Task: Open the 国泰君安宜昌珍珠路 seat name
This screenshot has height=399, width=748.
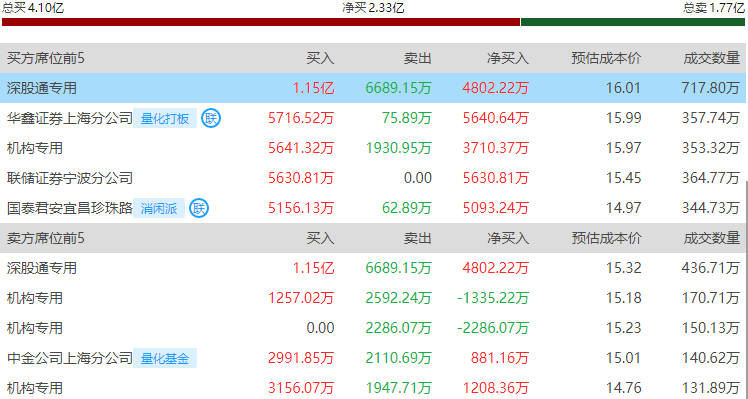Action: click(x=70, y=208)
